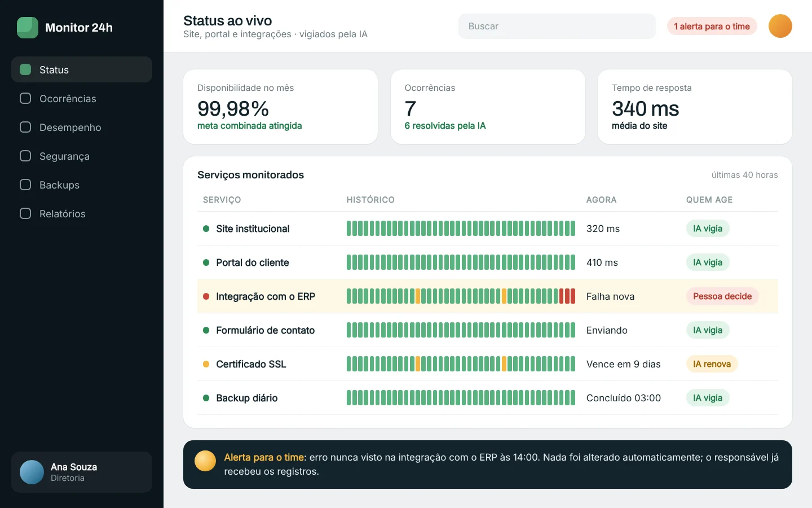
Task: Click 'Vence em 9 dias' text
Action: [x=623, y=364]
